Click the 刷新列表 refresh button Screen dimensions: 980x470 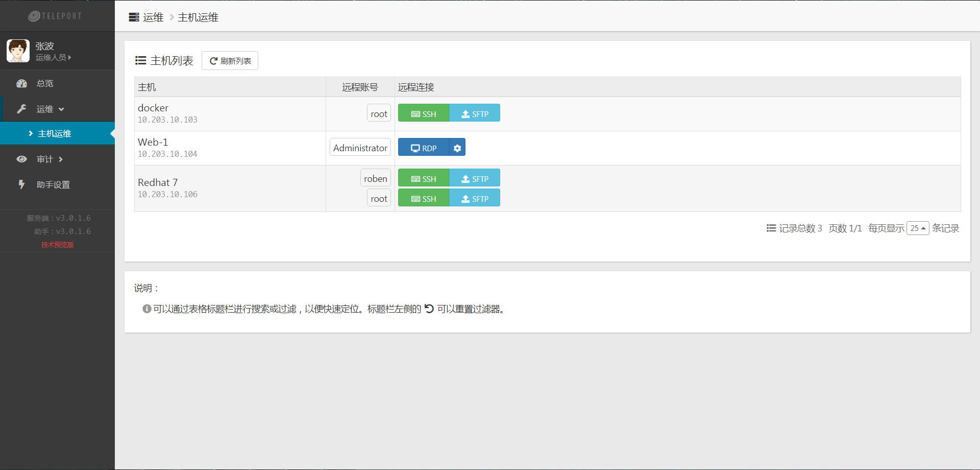(230, 61)
